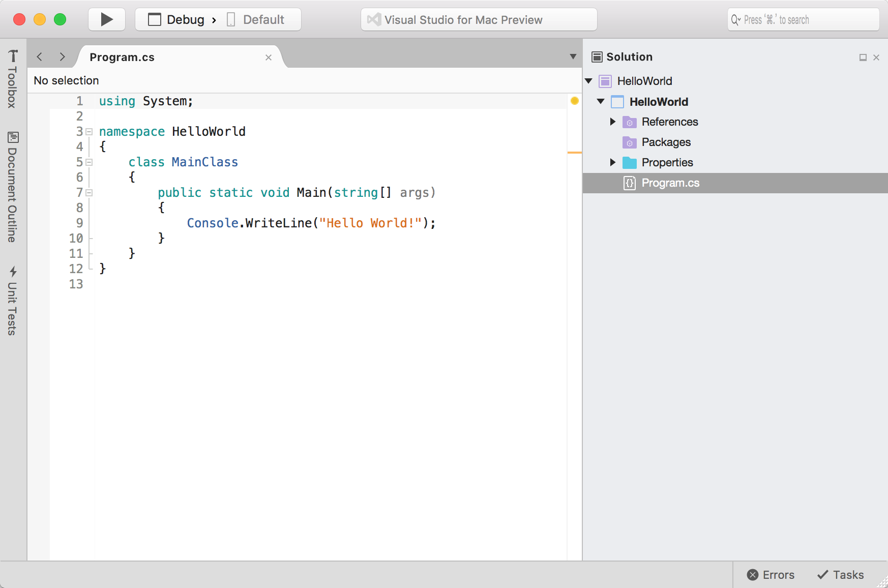Click the Console.WriteLine statement
The height and width of the screenshot is (588, 888).
coord(311,223)
